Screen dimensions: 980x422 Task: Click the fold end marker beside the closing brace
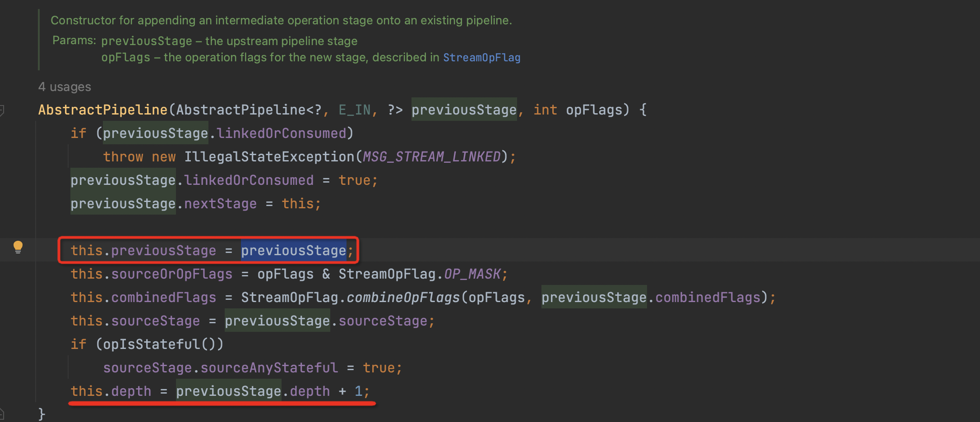pyautogui.click(x=2, y=413)
